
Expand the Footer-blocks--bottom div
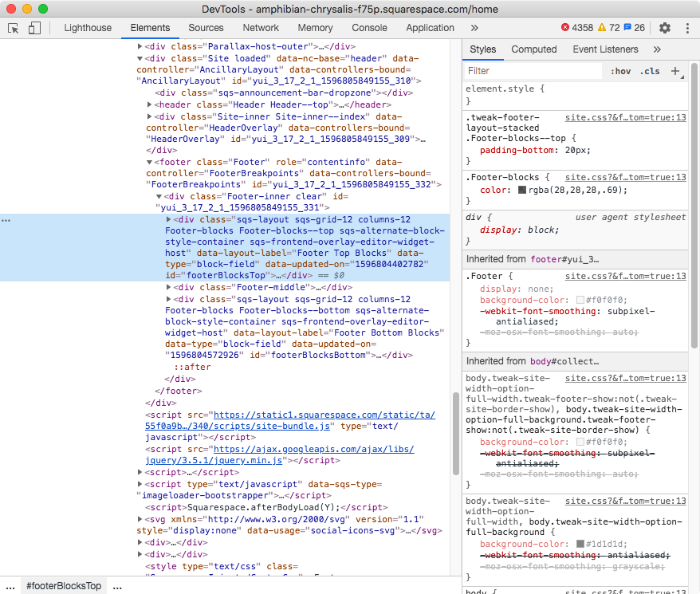(168, 299)
